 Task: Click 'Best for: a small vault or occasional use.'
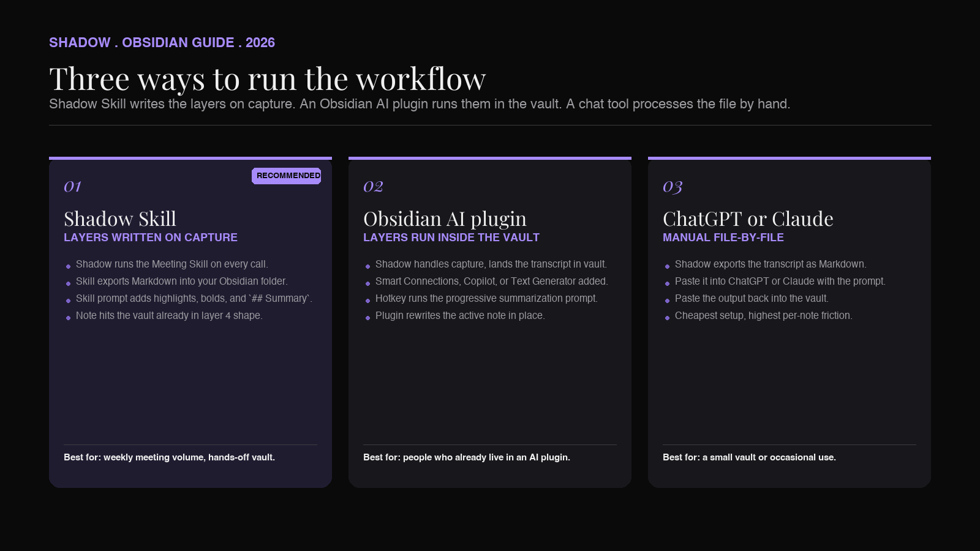pyautogui.click(x=749, y=457)
